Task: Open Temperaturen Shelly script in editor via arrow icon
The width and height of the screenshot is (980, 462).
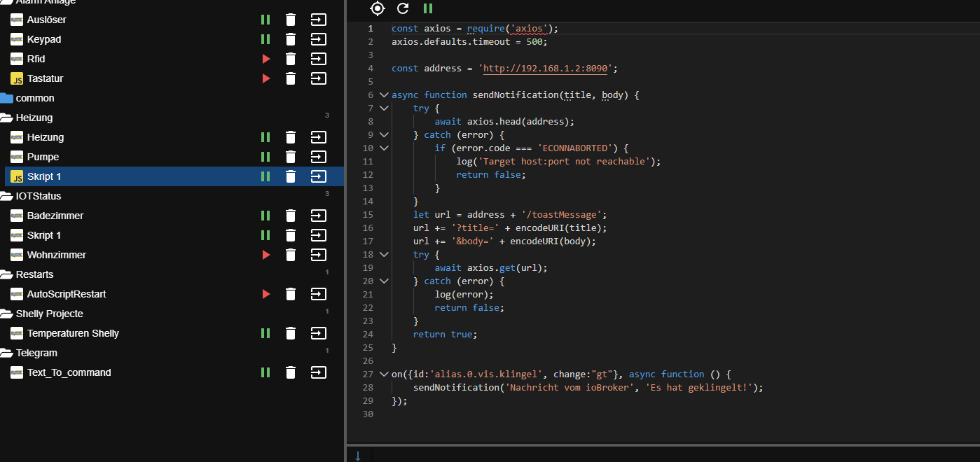Action: (x=319, y=333)
